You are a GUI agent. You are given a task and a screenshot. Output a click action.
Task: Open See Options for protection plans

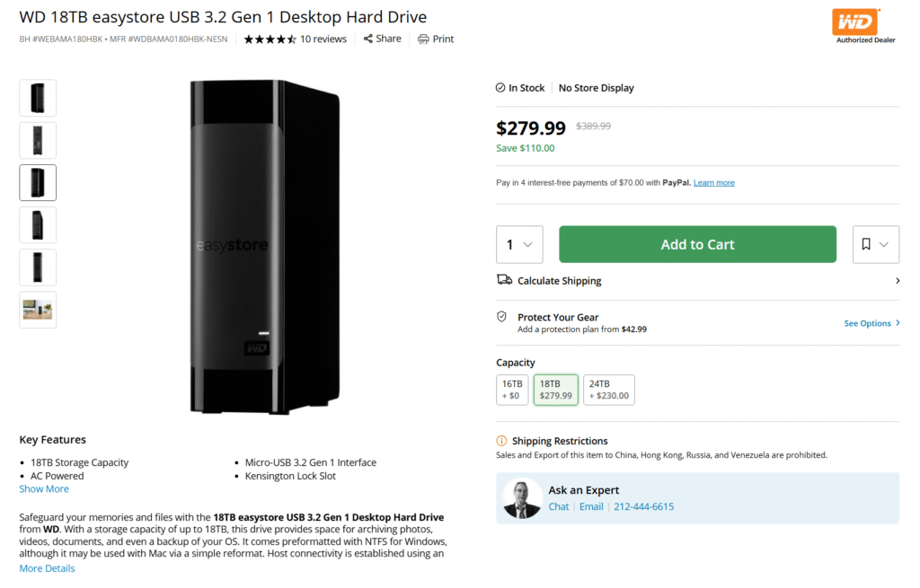click(867, 322)
